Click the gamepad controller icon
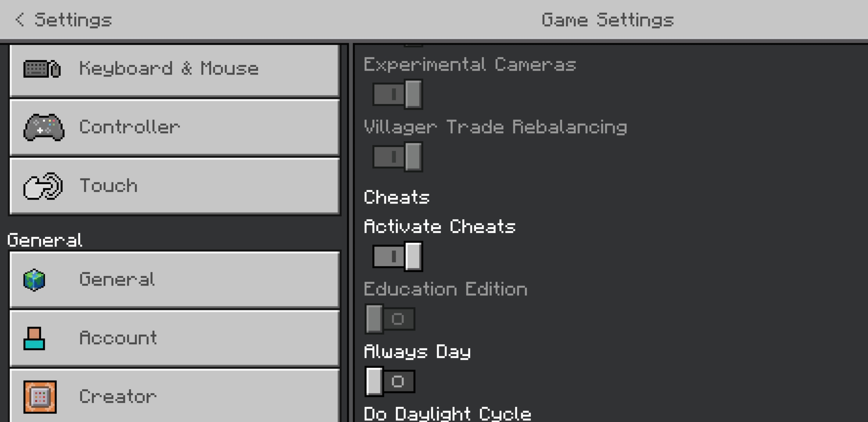This screenshot has height=422, width=868. [x=44, y=127]
